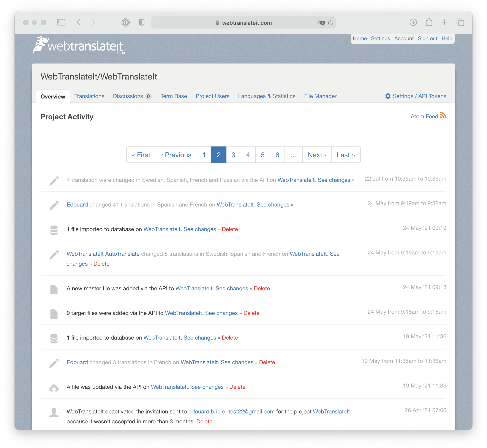Open the Home link in top menu

[x=360, y=38]
